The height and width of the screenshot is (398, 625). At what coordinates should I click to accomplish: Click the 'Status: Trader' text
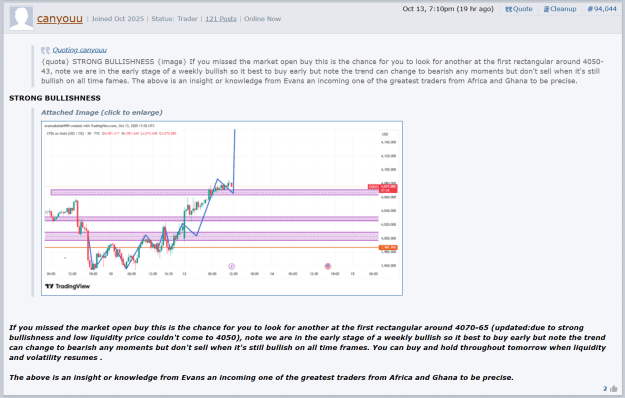tap(174, 19)
